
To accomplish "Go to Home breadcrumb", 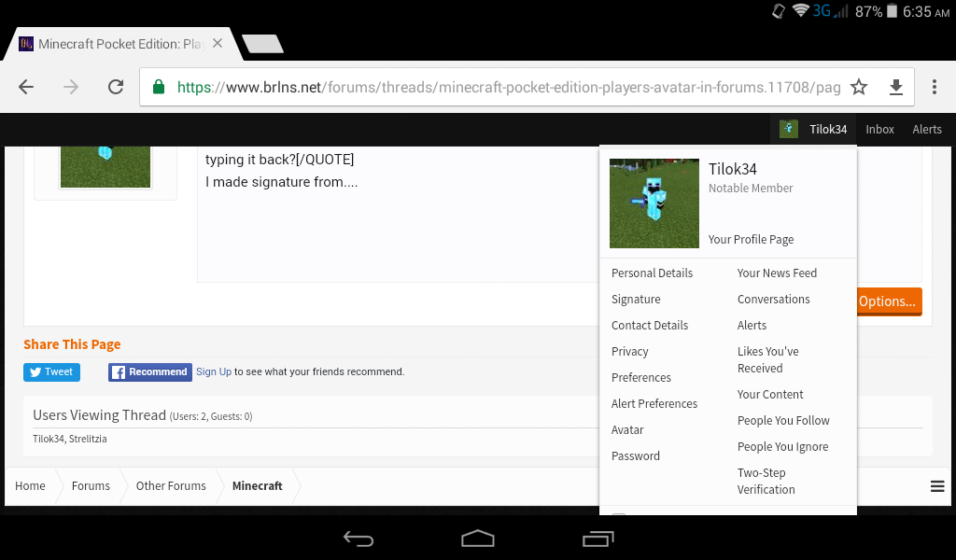I will tap(30, 485).
